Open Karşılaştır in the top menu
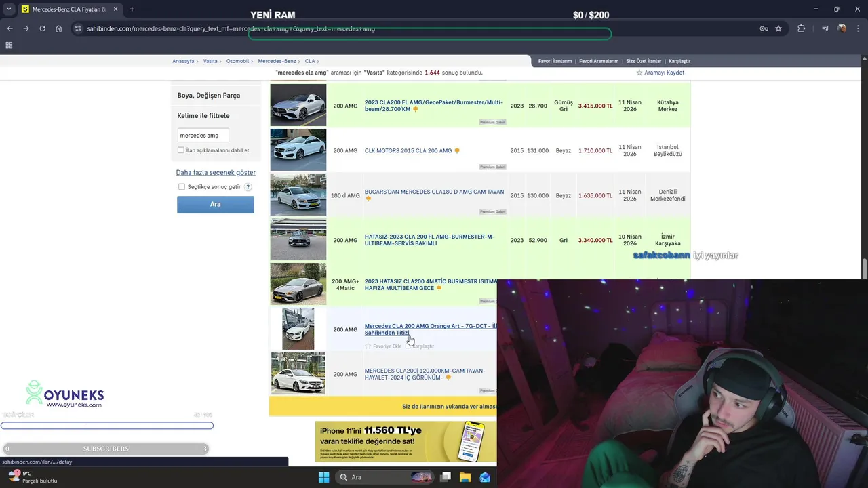This screenshot has height=488, width=868. (679, 61)
